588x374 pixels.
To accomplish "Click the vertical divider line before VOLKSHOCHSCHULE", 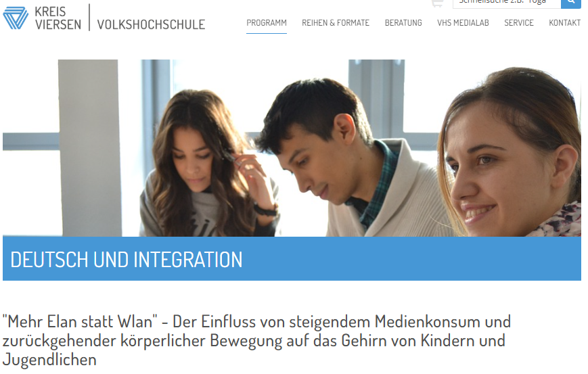I will (x=89, y=18).
